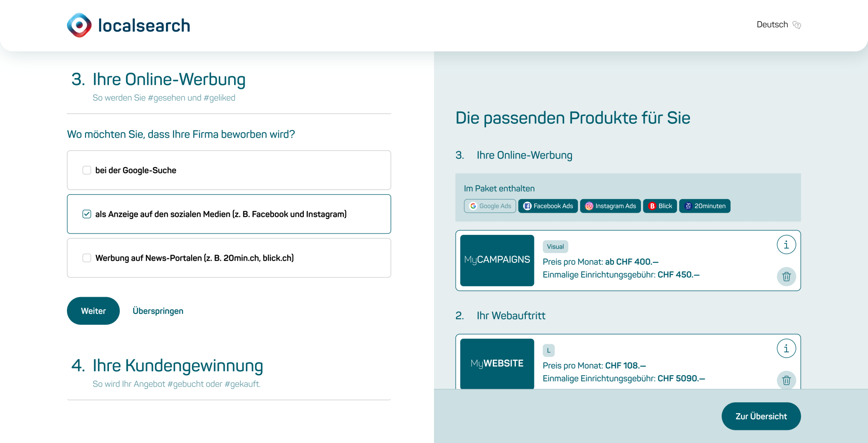Open the Deutsch language selector
Image resolution: width=868 pixels, height=443 pixels.
pyautogui.click(x=778, y=25)
